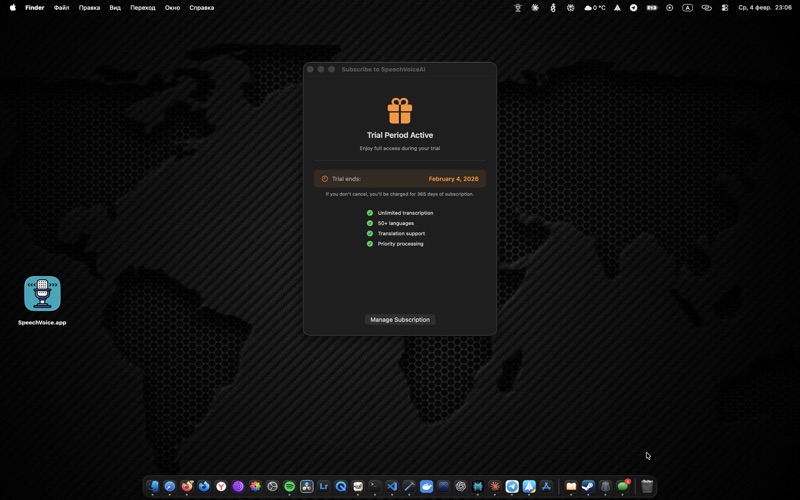Click the battery status icon

point(652,8)
